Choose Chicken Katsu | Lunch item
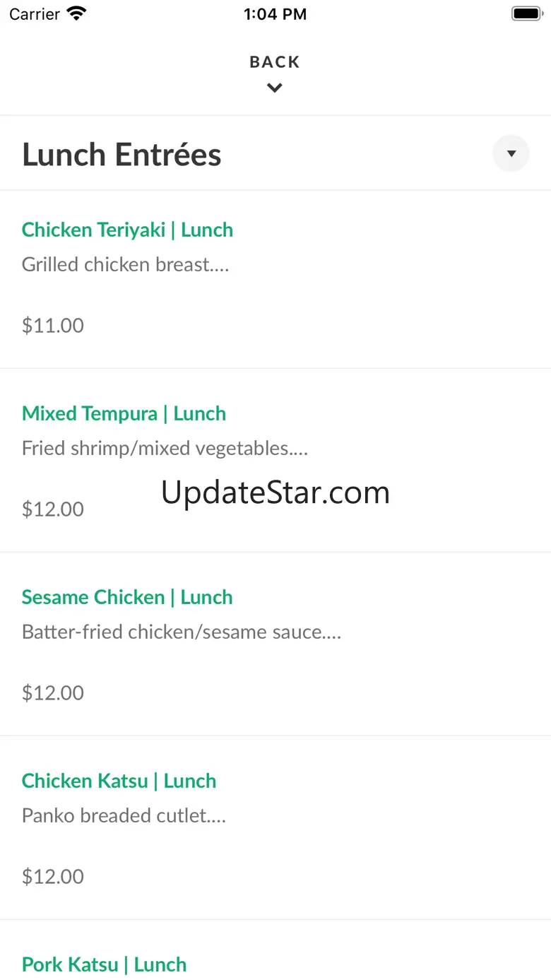Viewport: 551px width, 980px height. coord(119,781)
